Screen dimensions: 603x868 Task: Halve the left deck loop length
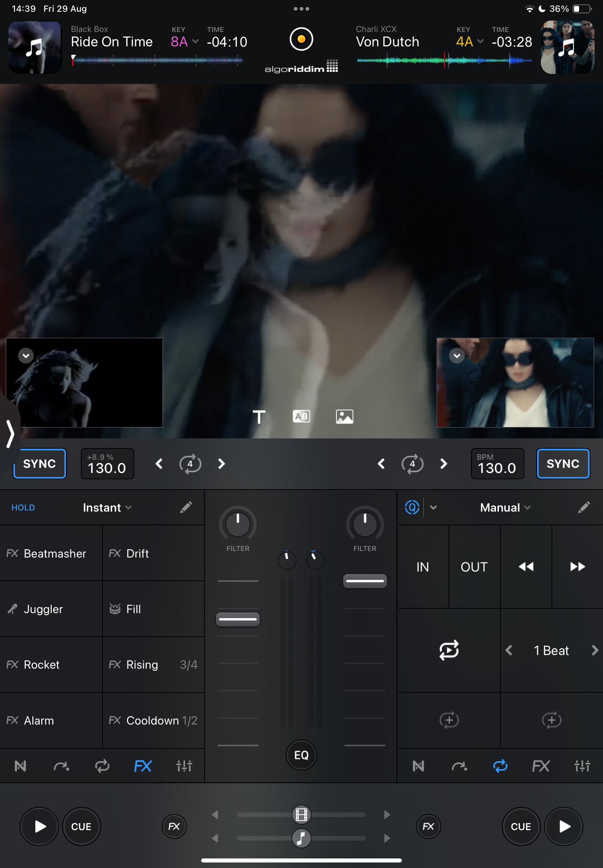click(x=159, y=464)
